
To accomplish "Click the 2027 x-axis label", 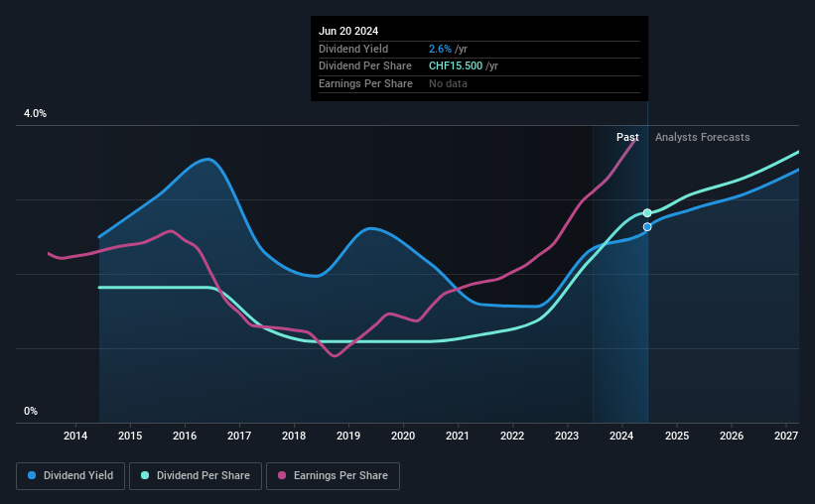I will 786,436.
